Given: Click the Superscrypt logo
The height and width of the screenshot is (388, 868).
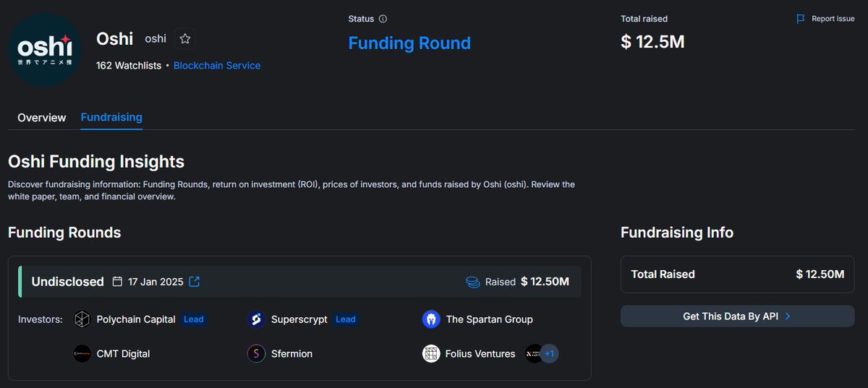Looking at the screenshot, I should coord(256,319).
